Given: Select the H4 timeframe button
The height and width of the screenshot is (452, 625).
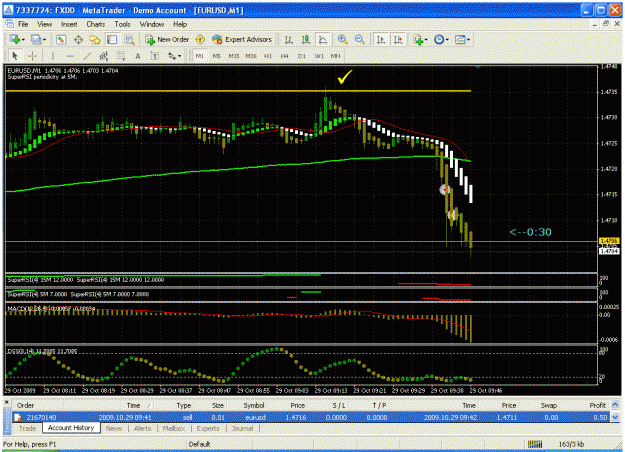Looking at the screenshot, I should coord(284,56).
